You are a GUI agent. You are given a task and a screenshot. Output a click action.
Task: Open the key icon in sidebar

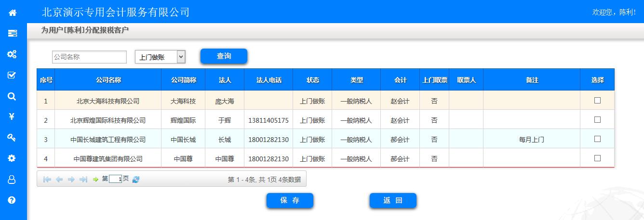12,138
